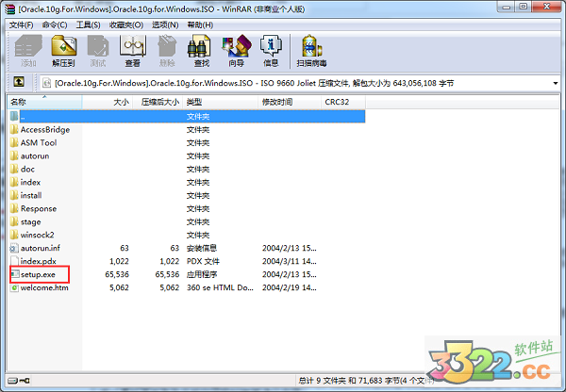Click the 扫描病毒 (Virus scan) icon
This screenshot has width=566, height=392.
pyautogui.click(x=311, y=46)
